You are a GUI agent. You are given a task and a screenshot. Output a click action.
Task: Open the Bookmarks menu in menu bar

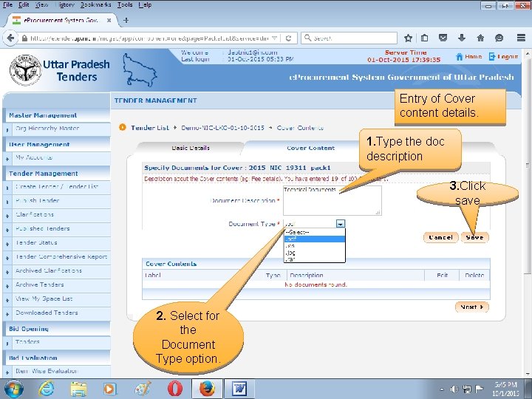tap(95, 4)
